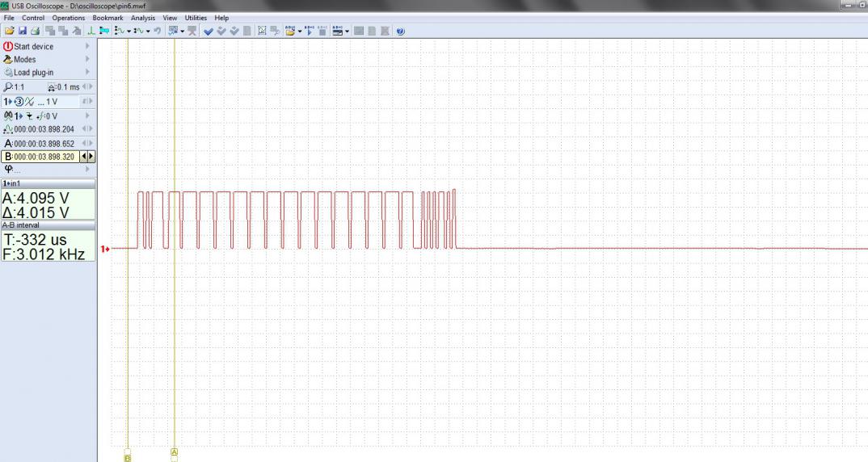Expand the Load plug-in submenu arrow
Image resolution: width=868 pixels, height=462 pixels.
tap(87, 72)
